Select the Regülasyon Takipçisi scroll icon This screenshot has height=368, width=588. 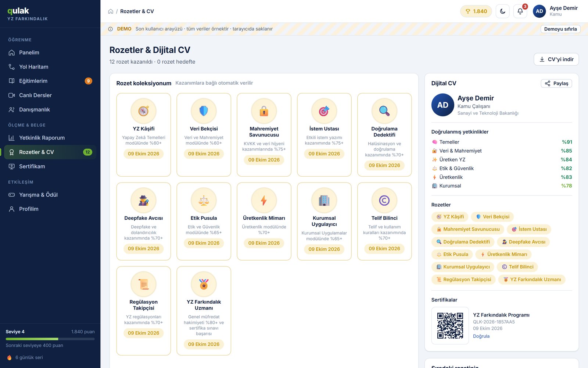tap(143, 284)
